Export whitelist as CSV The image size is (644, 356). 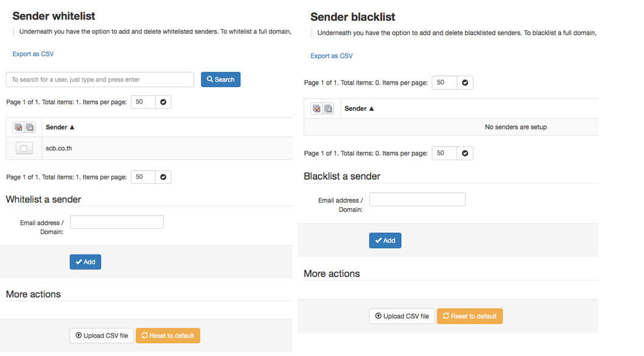click(x=33, y=54)
